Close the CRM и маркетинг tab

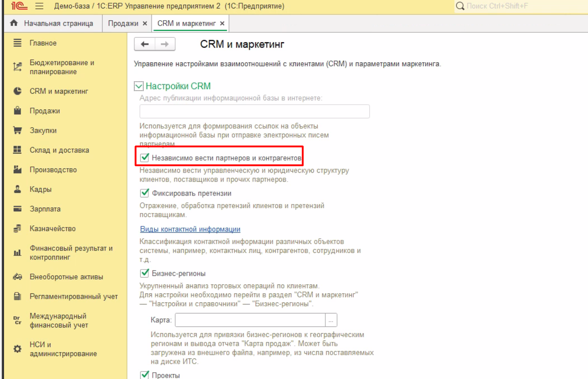point(222,23)
